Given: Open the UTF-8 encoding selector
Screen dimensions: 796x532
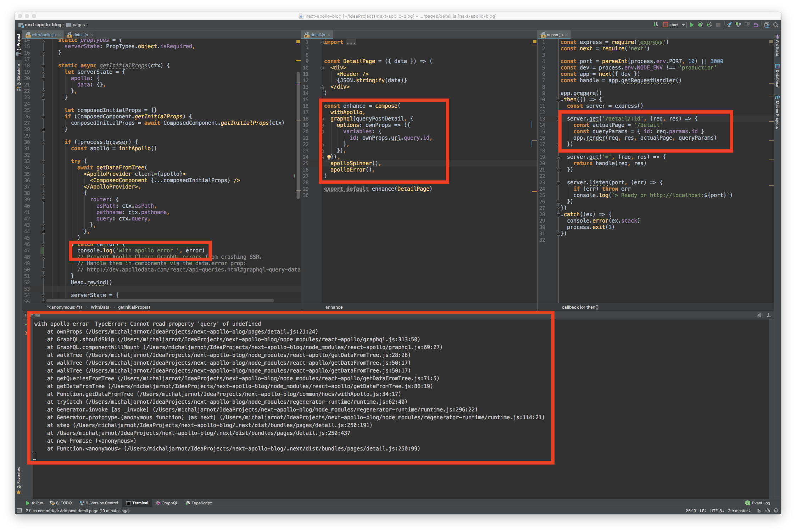Looking at the screenshot, I should click(717, 511).
